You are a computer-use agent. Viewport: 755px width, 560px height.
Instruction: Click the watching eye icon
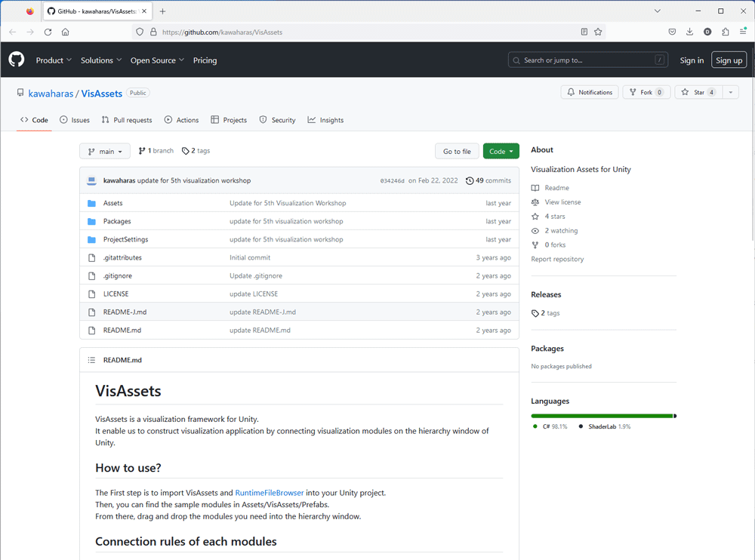coord(535,231)
